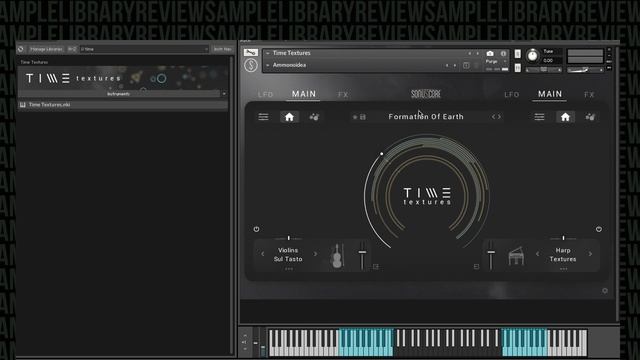This screenshot has width=640, height=360.
Task: Click the preset previous/next arrows
Action: [x=496, y=117]
